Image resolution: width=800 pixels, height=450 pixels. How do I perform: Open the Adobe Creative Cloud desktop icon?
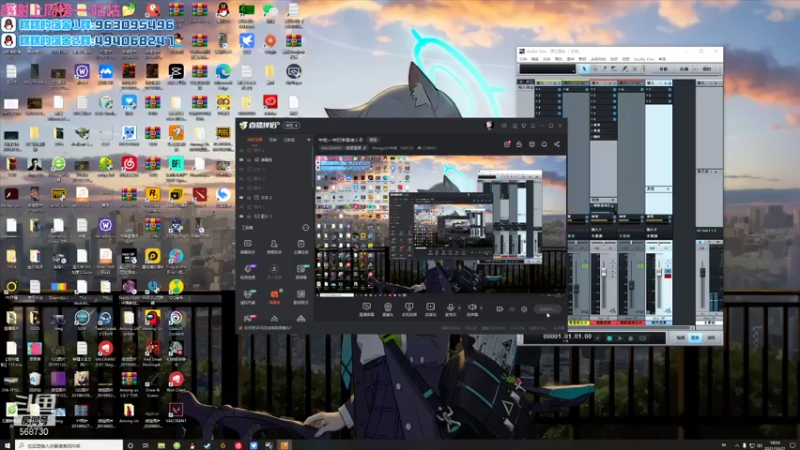point(270,103)
